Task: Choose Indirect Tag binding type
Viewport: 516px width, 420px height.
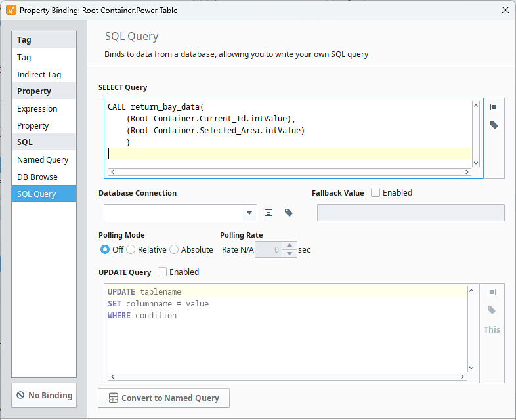Action: tap(39, 74)
